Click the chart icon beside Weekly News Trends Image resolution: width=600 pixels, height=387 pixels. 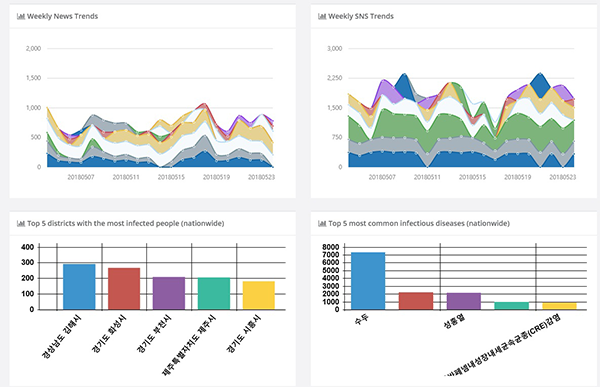[21, 16]
